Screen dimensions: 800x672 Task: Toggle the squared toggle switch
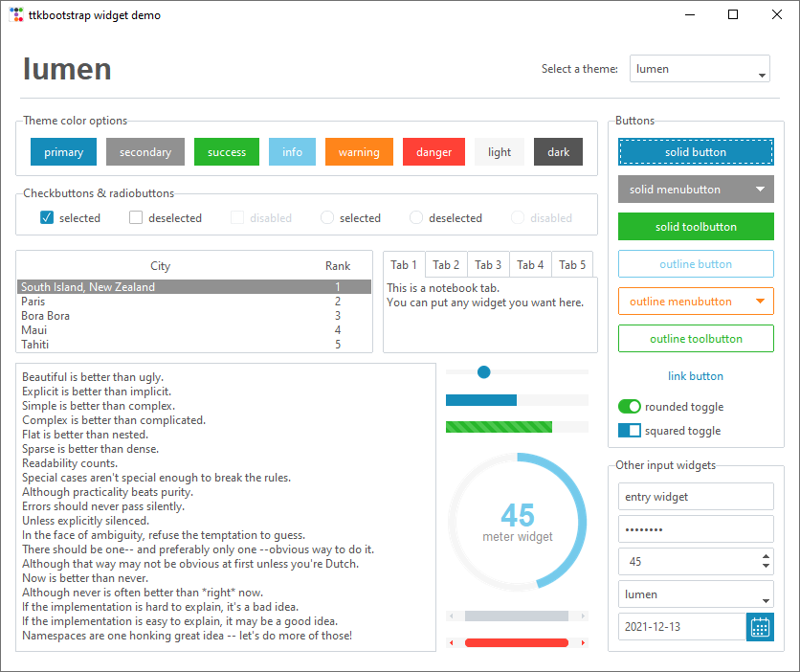630,430
